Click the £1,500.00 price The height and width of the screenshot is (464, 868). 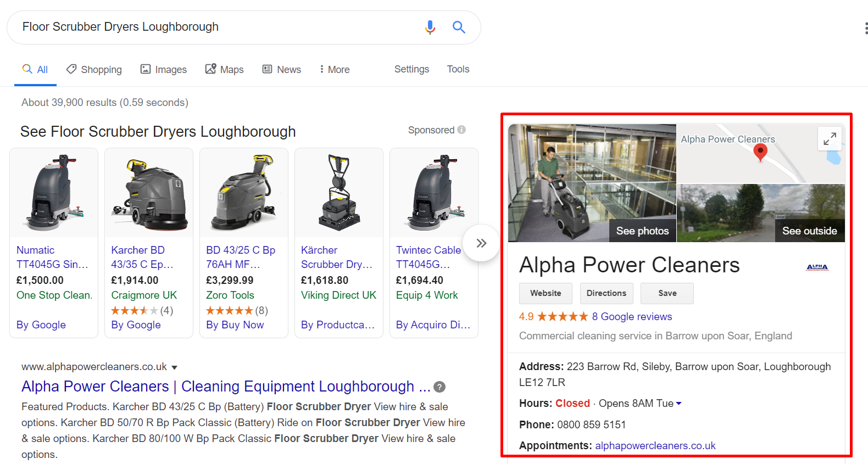(x=40, y=281)
